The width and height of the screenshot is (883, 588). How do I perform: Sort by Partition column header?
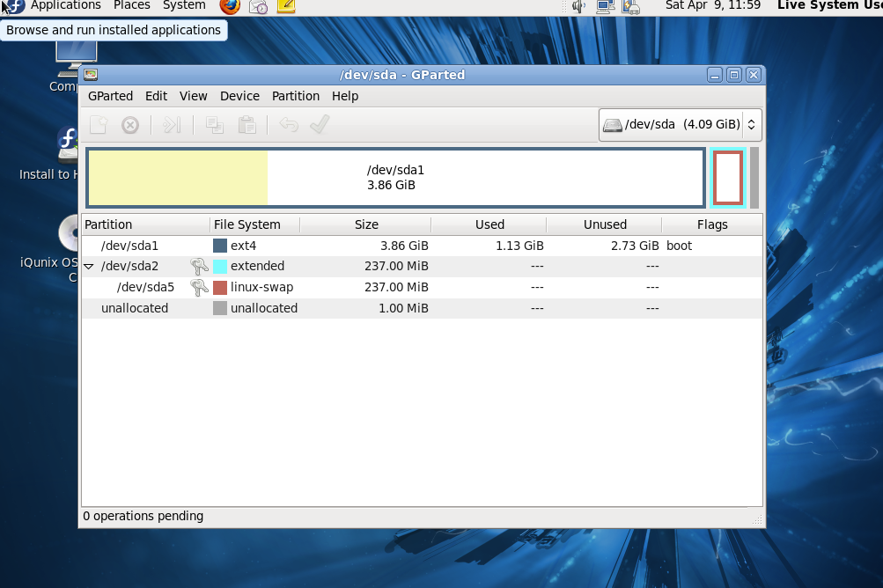(x=146, y=224)
